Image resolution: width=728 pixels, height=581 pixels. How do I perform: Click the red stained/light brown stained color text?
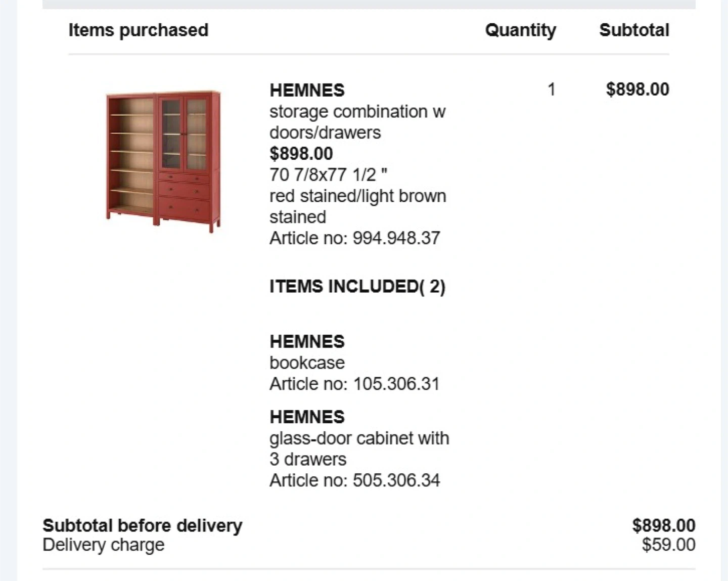[357, 206]
